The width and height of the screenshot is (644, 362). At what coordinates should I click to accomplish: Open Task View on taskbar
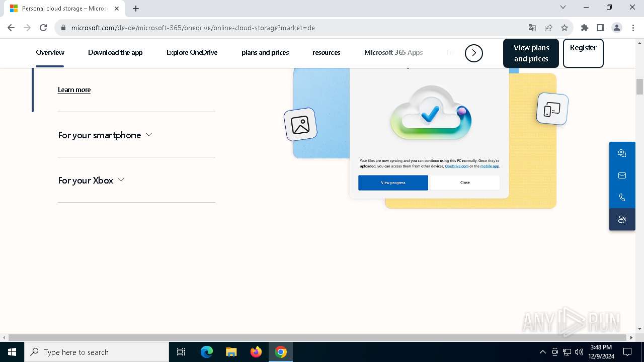[181, 352]
